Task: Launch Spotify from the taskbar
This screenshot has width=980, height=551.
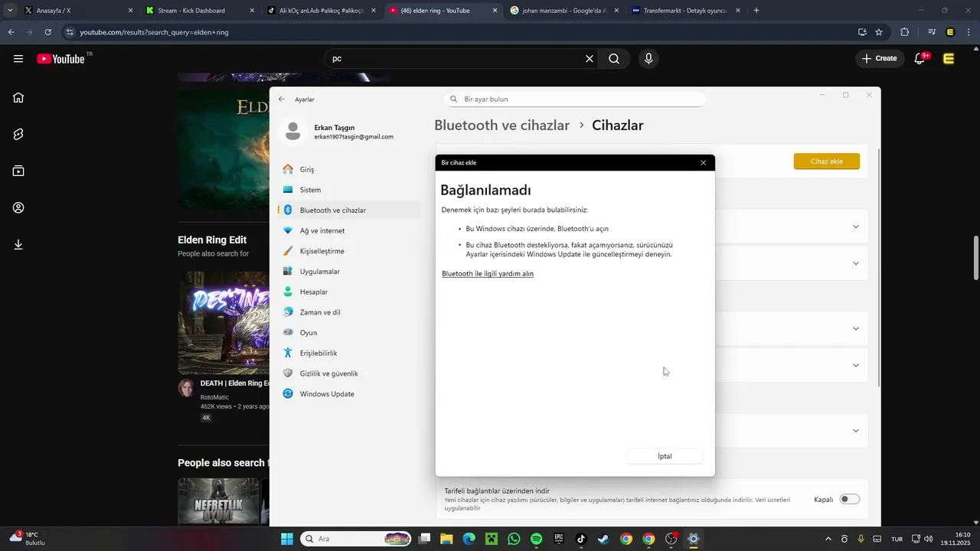Action: 536,539
